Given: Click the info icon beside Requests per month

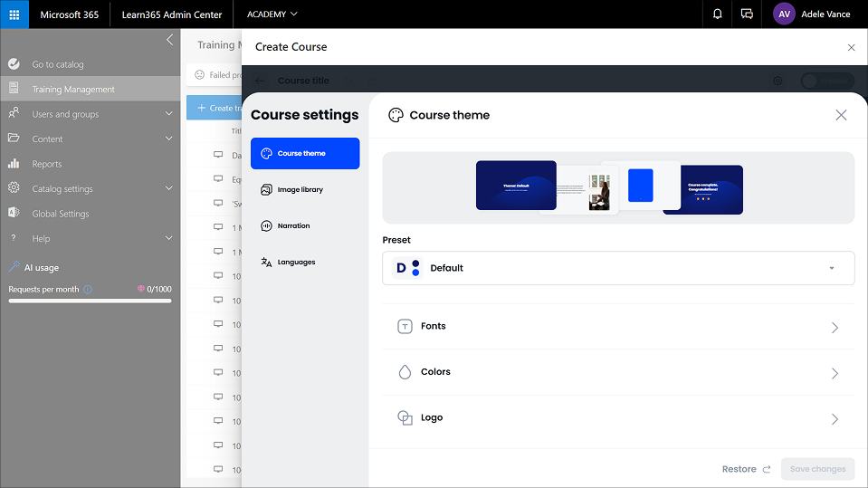Looking at the screenshot, I should point(88,290).
